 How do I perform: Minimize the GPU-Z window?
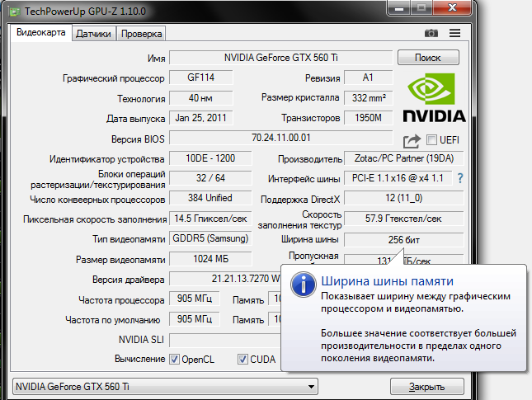pyautogui.click(x=399, y=8)
